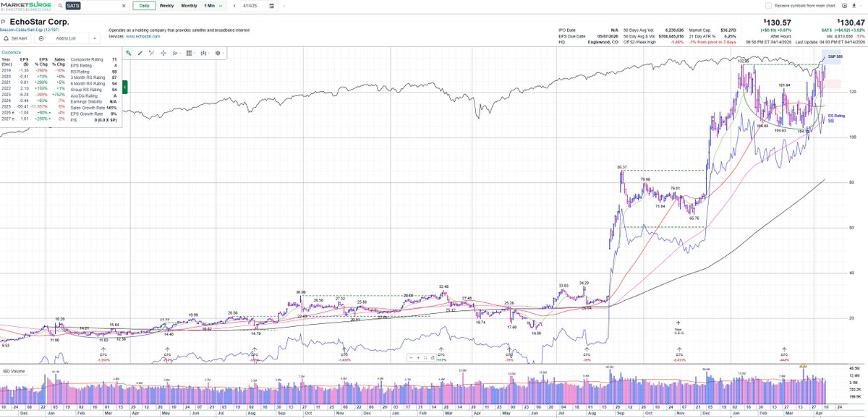Open the chart layout grid dropdown
The image size is (868, 418).
190,53
